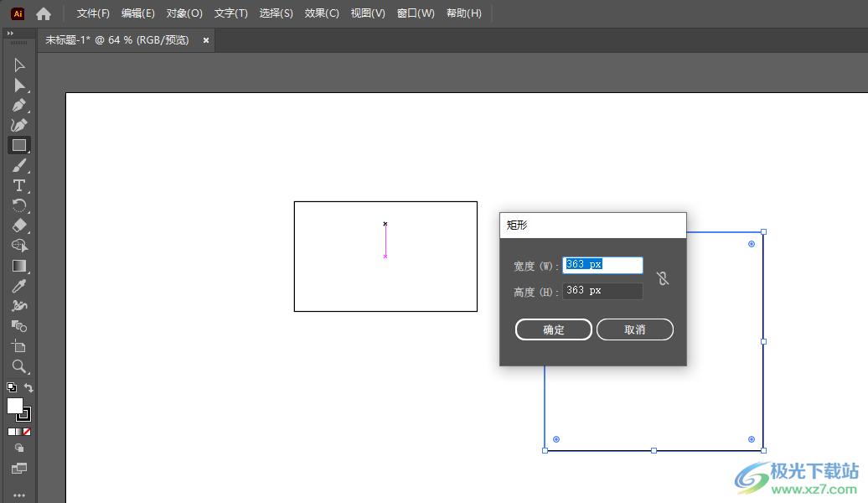This screenshot has width=868, height=503.
Task: Select the Rectangle tool
Action: tap(18, 145)
